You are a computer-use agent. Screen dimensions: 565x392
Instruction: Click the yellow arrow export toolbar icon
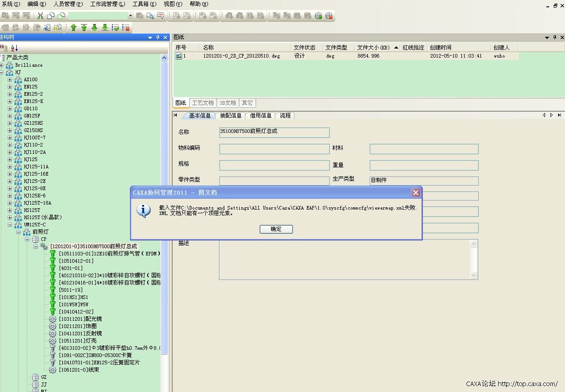click(x=57, y=28)
